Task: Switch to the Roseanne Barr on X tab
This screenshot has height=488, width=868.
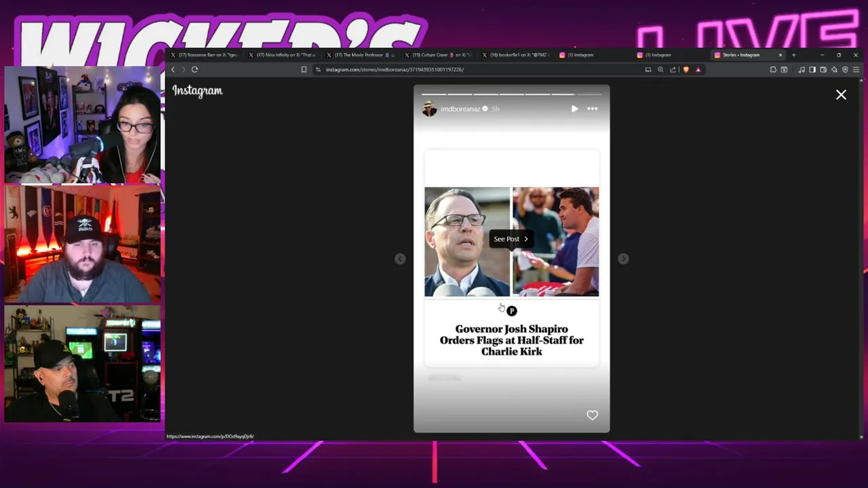Action: pyautogui.click(x=204, y=55)
